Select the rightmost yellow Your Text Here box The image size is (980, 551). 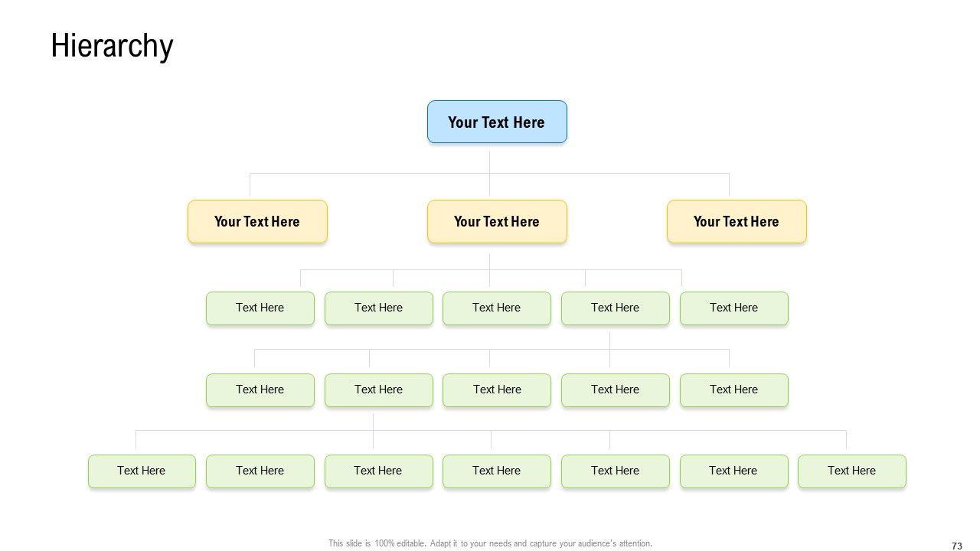pyautogui.click(x=737, y=222)
